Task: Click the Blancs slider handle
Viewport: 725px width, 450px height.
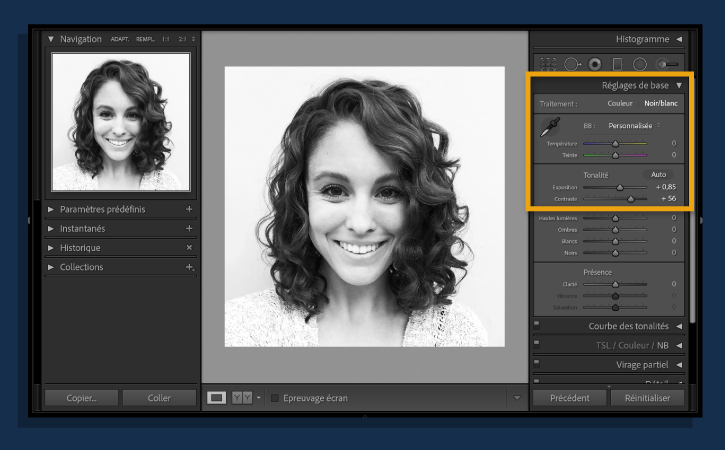Action: (x=615, y=241)
